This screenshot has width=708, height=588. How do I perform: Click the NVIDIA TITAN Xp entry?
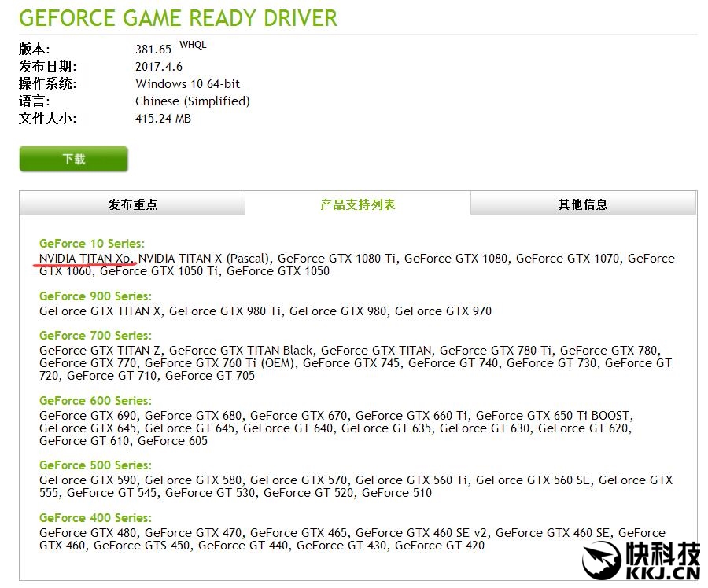(85, 258)
